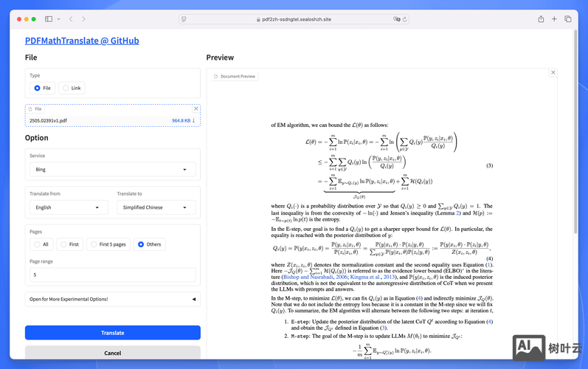The width and height of the screenshot is (588, 369).
Task: Show tab overview icon
Action: 568,18
